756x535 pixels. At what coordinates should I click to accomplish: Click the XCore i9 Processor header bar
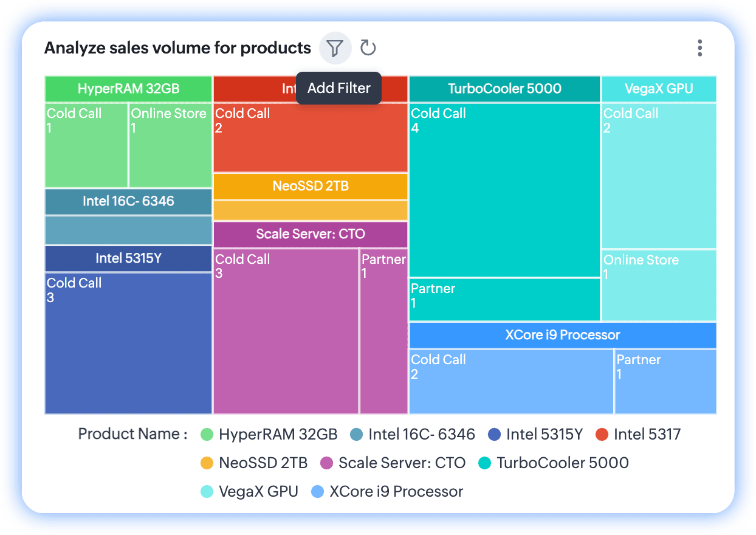562,335
